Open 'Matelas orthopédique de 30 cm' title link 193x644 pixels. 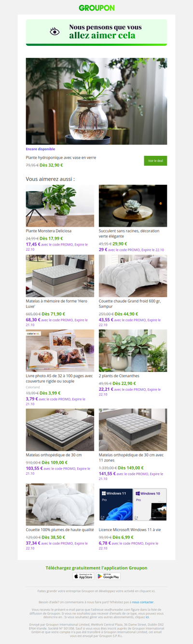pyautogui.click(x=54, y=455)
